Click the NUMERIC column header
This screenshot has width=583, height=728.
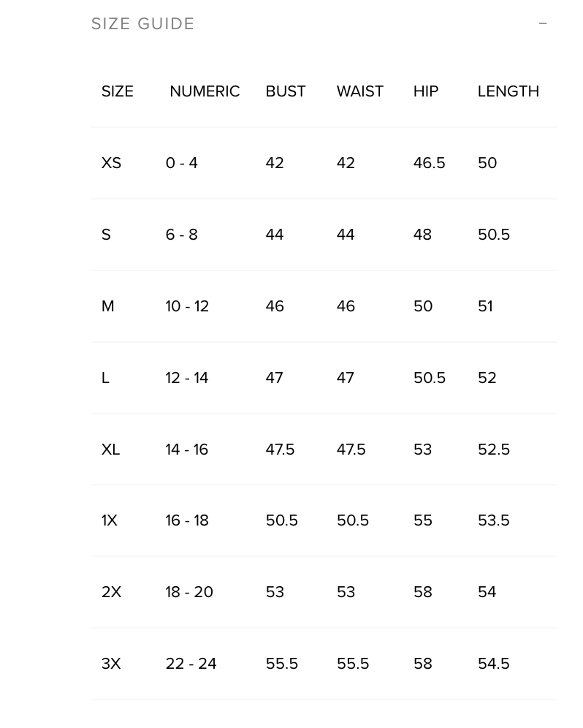click(205, 91)
